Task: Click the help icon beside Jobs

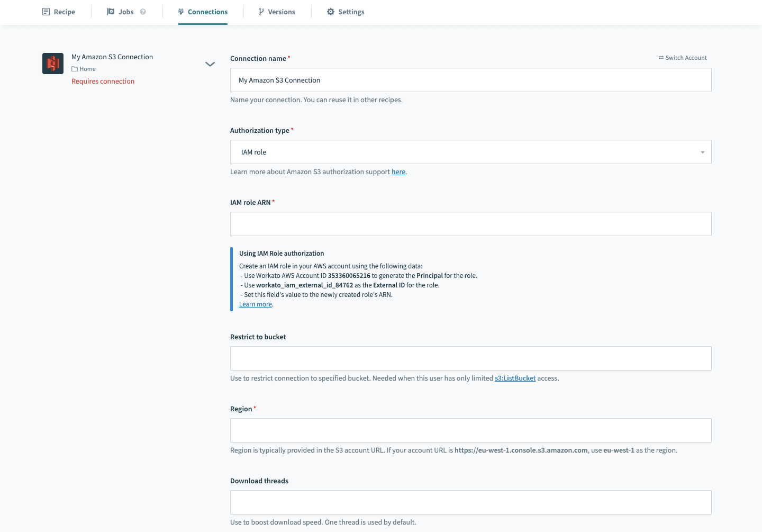Action: coord(143,12)
